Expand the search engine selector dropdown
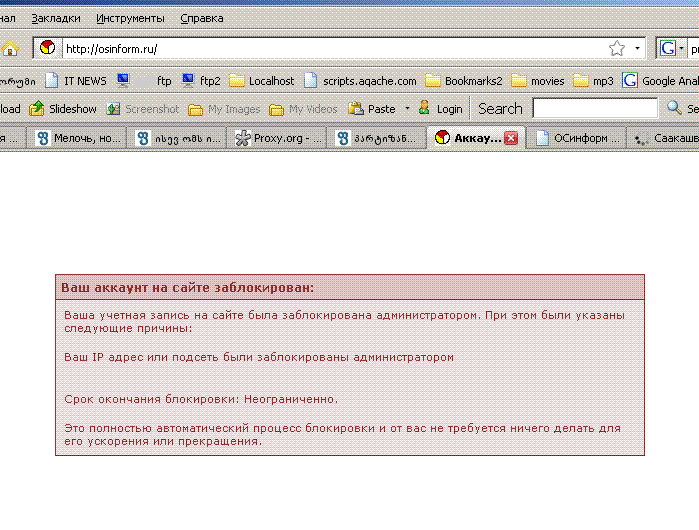The image size is (699, 530). click(x=682, y=48)
